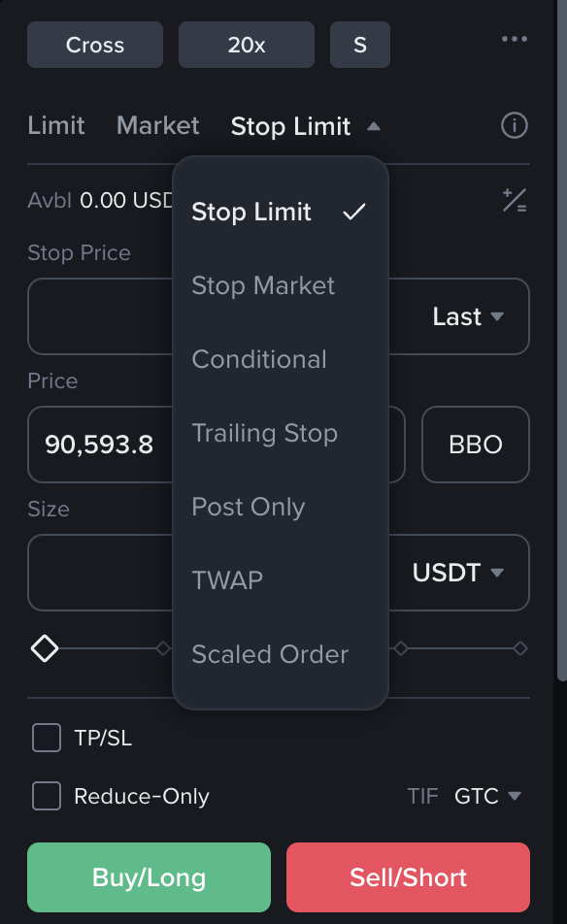The height and width of the screenshot is (924, 567).
Task: Switch to the Limit tab
Action: coord(55,125)
